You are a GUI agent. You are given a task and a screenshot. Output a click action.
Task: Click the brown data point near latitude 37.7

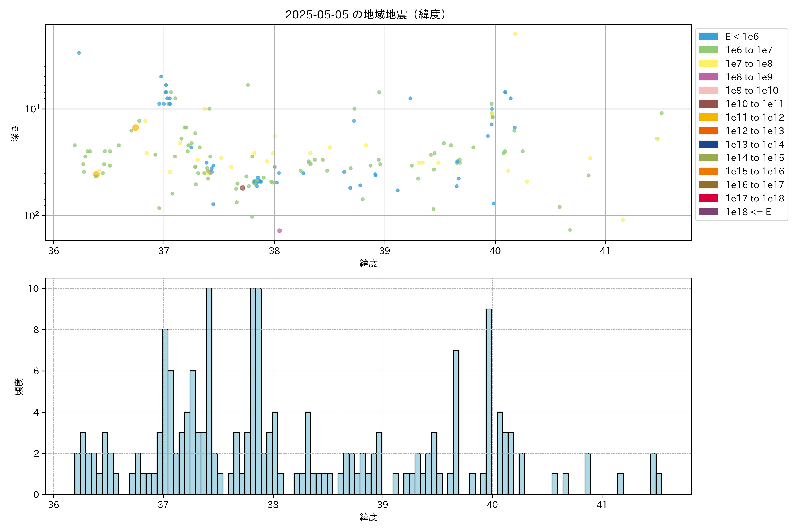(x=242, y=188)
